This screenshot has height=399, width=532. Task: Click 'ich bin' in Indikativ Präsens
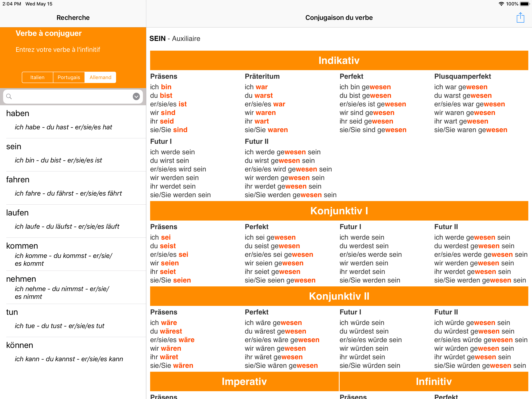point(161,87)
